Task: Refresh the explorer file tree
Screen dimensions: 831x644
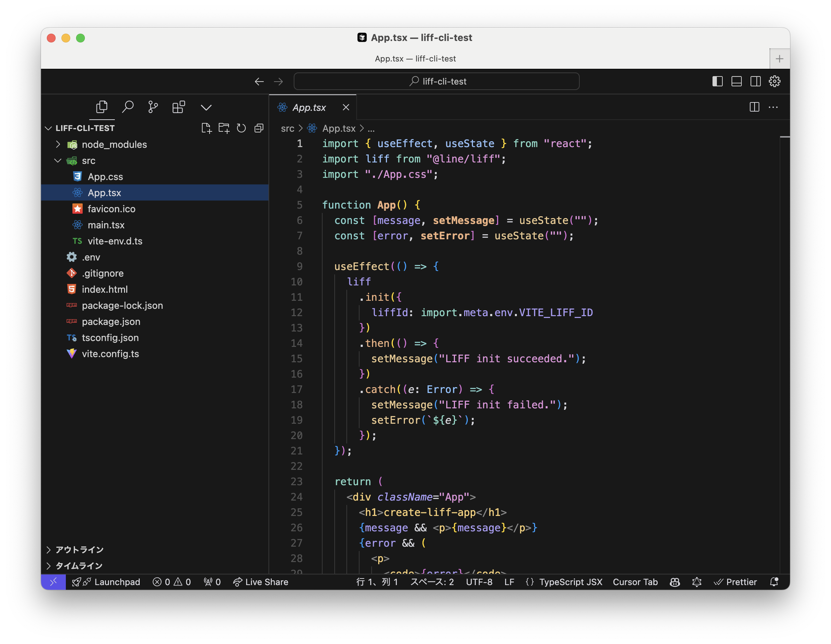Action: (241, 128)
